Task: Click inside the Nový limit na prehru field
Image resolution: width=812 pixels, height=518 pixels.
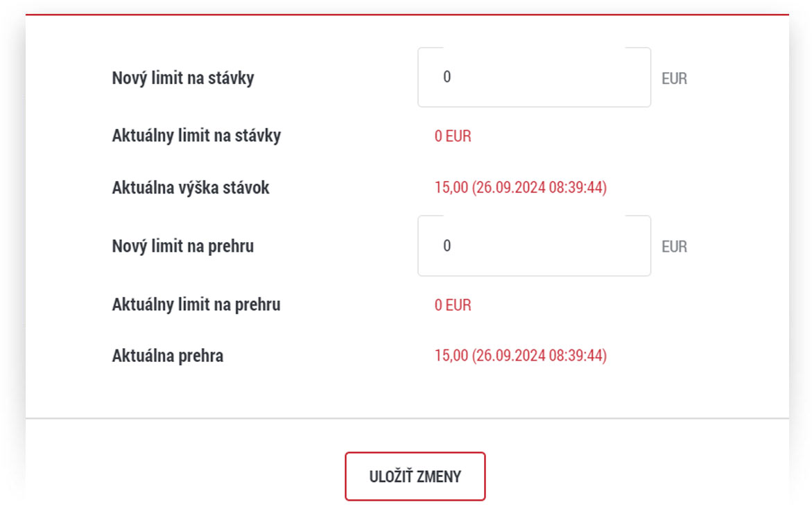Action: tap(534, 246)
